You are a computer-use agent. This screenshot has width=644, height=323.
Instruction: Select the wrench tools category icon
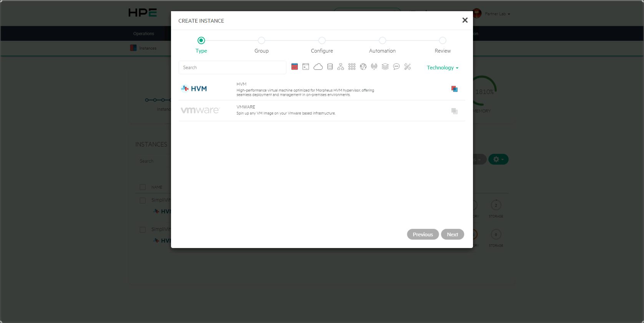point(408,67)
